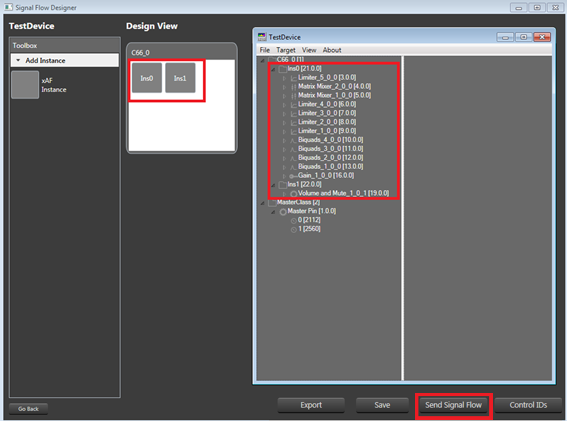Click the Ins0 folder icon in the tree

point(283,69)
